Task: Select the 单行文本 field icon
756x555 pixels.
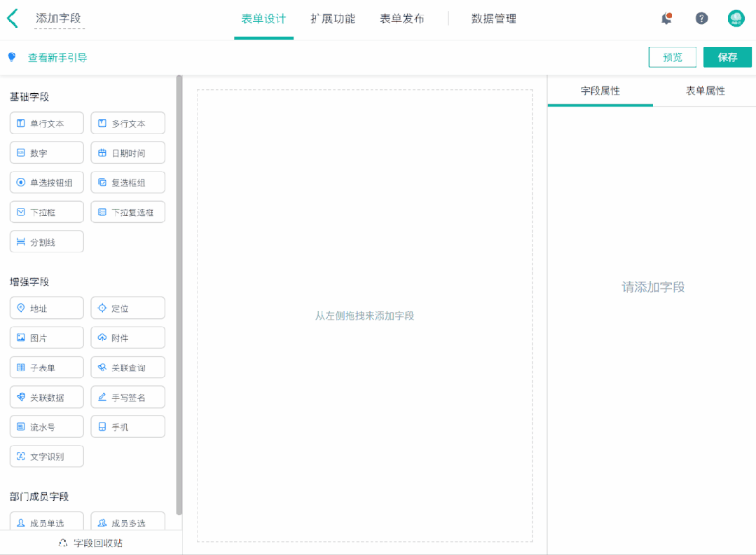Action: click(x=21, y=123)
